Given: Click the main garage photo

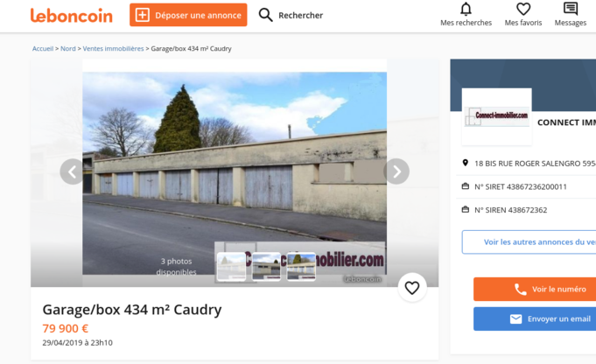Looking at the screenshot, I should tap(235, 159).
